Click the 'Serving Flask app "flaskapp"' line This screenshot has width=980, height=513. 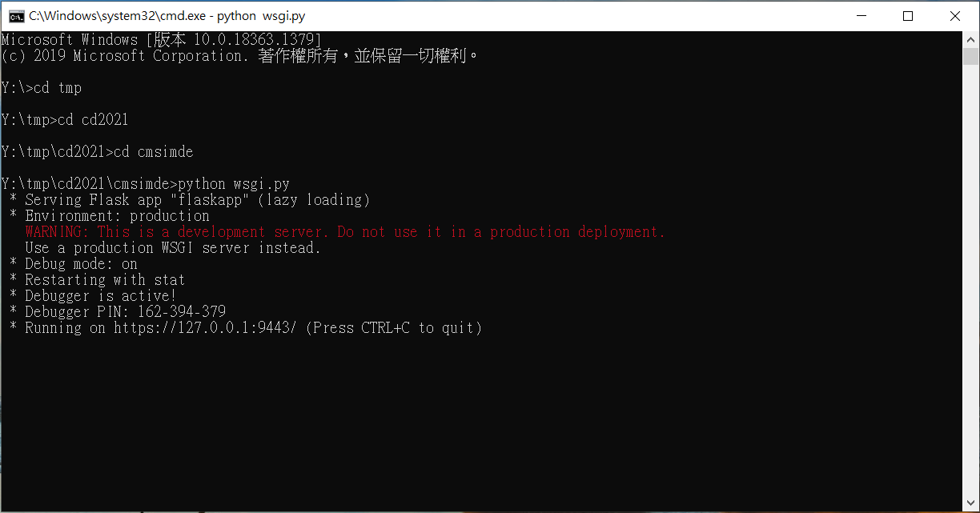pos(190,200)
